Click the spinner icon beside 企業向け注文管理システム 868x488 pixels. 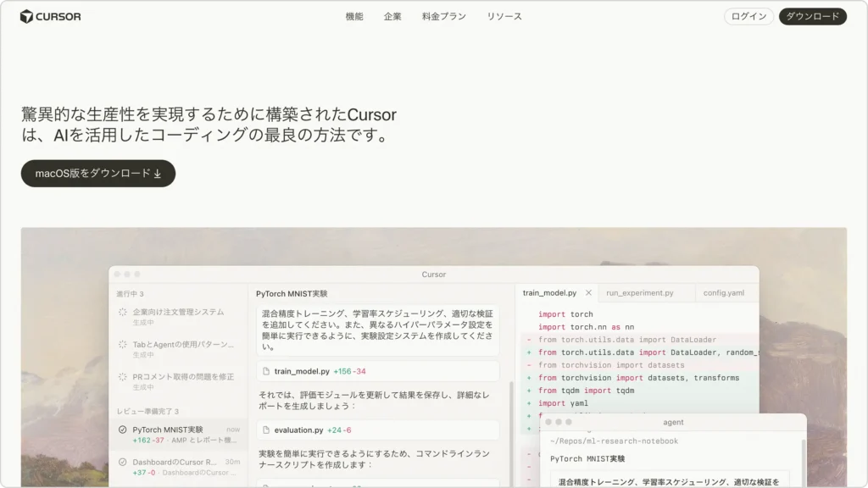(x=122, y=311)
